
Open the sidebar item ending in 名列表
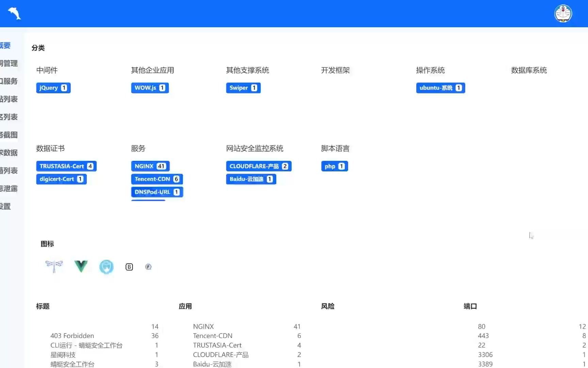tap(9, 117)
